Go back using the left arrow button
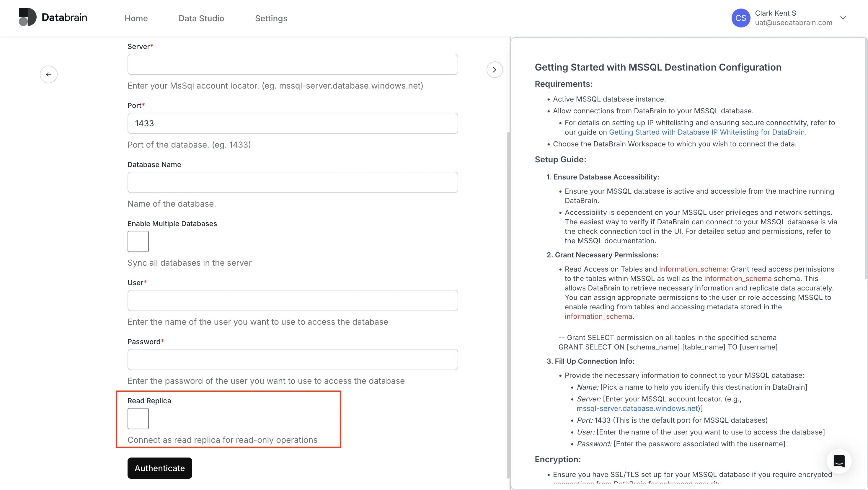 point(48,74)
